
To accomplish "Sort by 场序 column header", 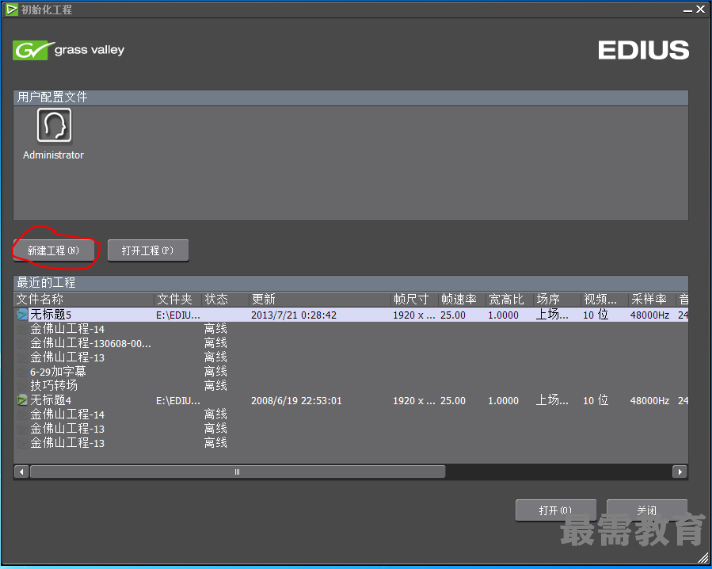I will (558, 299).
